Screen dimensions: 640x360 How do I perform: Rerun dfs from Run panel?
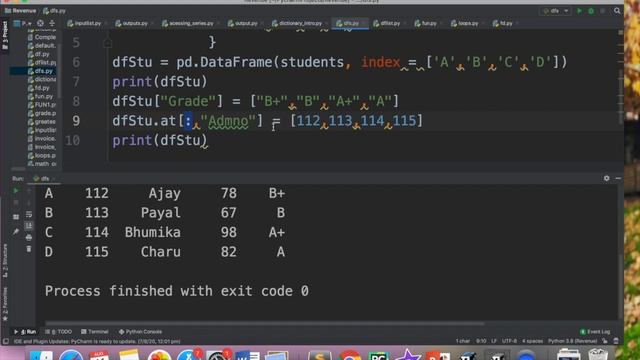pyautogui.click(x=16, y=191)
